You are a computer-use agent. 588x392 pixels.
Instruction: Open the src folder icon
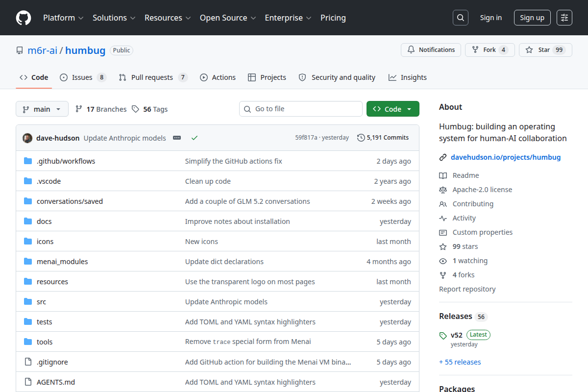click(x=28, y=302)
